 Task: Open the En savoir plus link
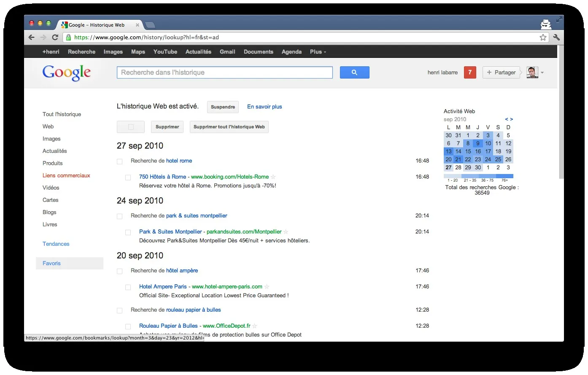tap(264, 106)
